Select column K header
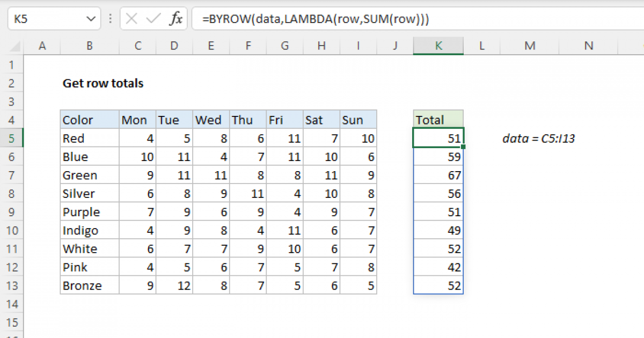 (438, 46)
